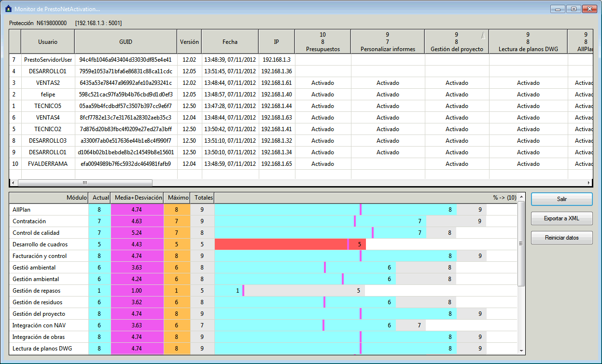The image size is (602, 364).
Task: Click the usage bar for Gestión de repasos
Action: coord(290,291)
